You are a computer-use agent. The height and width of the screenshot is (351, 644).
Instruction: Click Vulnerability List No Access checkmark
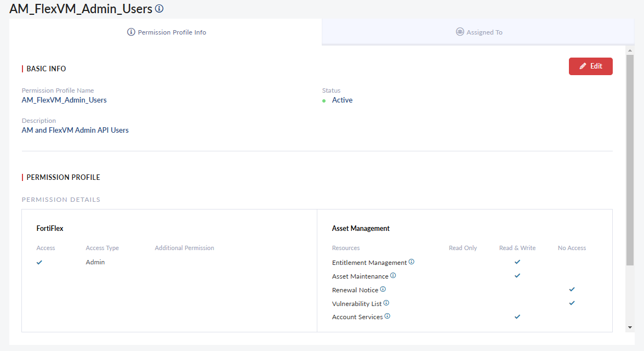(x=572, y=303)
